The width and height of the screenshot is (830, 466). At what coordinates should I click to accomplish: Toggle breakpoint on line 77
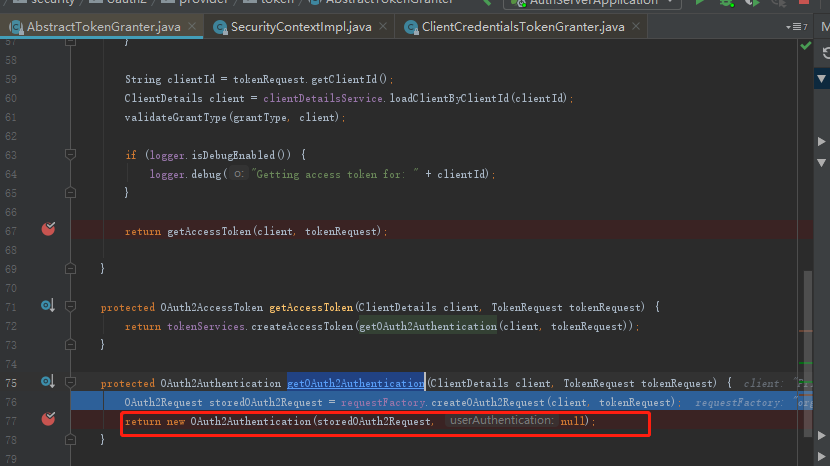pos(48,418)
